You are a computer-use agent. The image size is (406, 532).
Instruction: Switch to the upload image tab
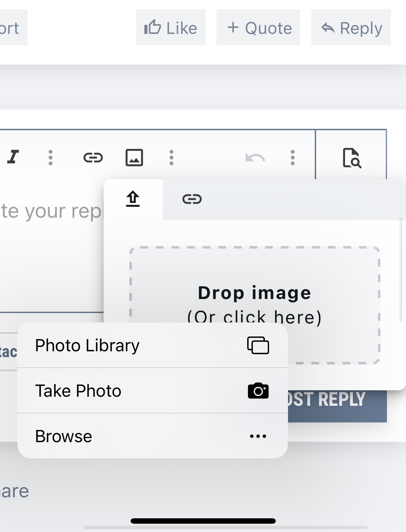coord(133,199)
